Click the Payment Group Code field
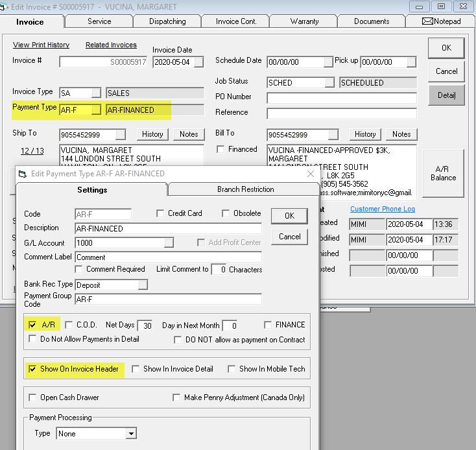The image size is (476, 450). 168,299
